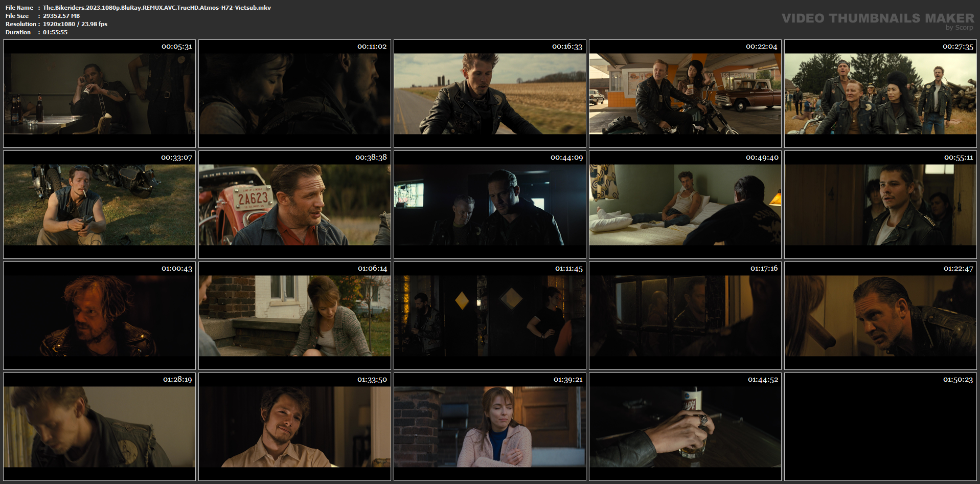Choose the frame captured at 01:44:52
Screen dimensions: 980x484
click(685, 427)
